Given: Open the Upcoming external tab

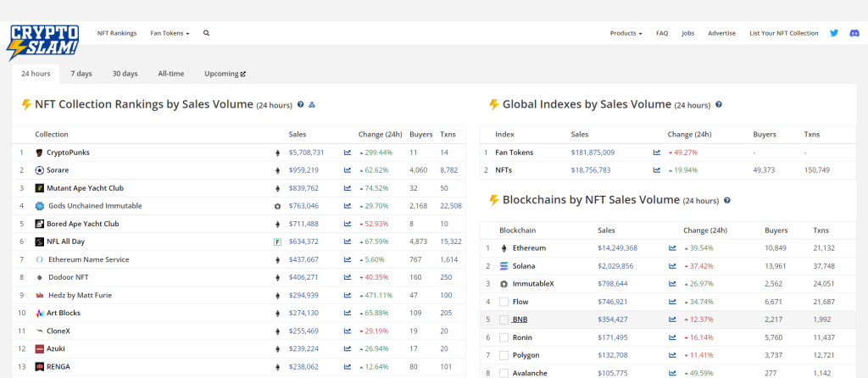Looking at the screenshot, I should [225, 74].
